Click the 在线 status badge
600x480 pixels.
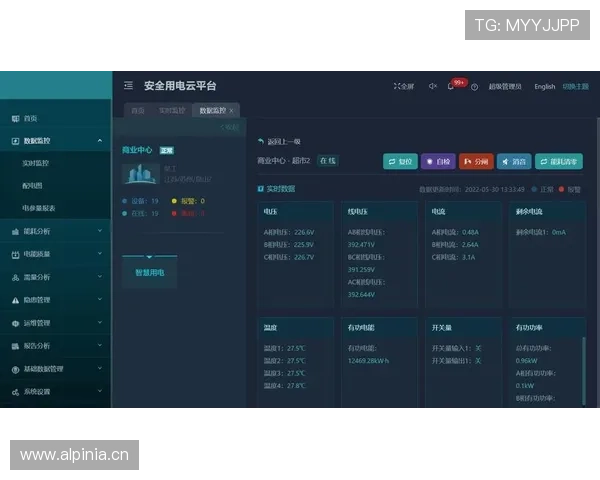coord(328,161)
